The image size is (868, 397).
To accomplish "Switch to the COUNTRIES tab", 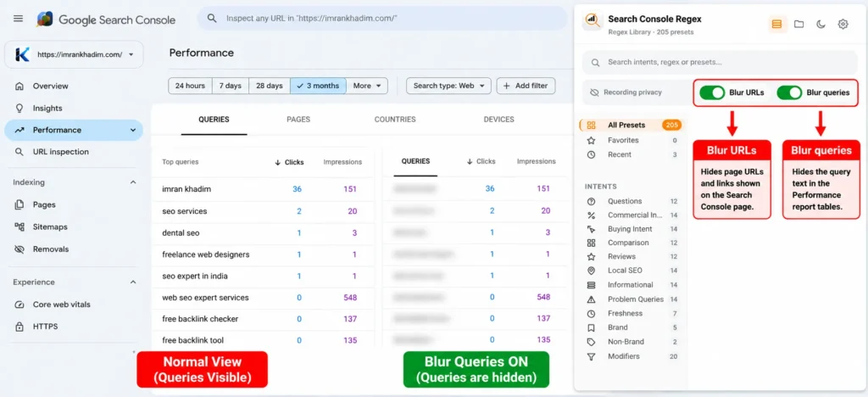I will click(395, 120).
